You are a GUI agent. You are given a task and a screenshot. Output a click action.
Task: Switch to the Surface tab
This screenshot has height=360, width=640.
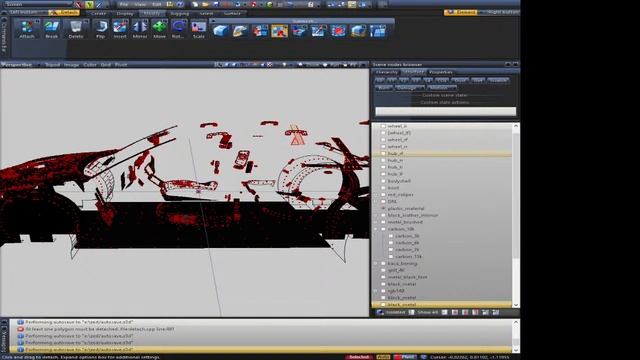[x=232, y=13]
